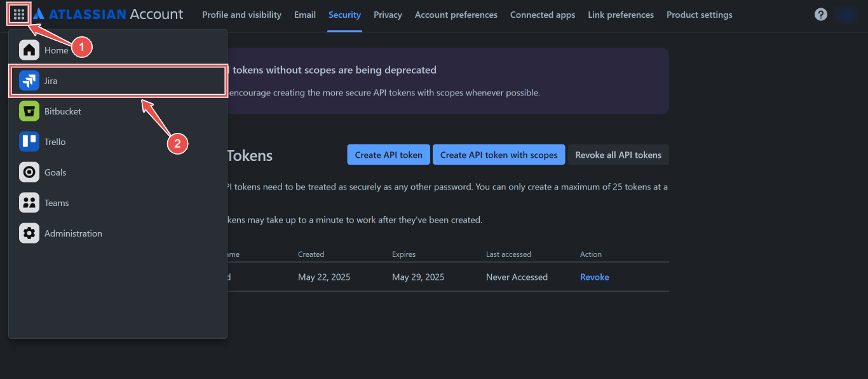Switch to the Privacy tab

pos(388,14)
